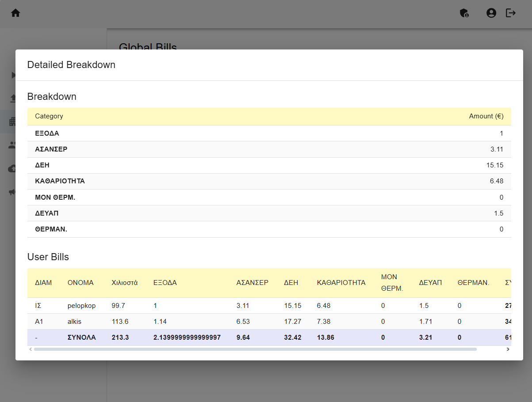Open the admin shield icon
This screenshot has height=402, width=532.
tap(464, 13)
